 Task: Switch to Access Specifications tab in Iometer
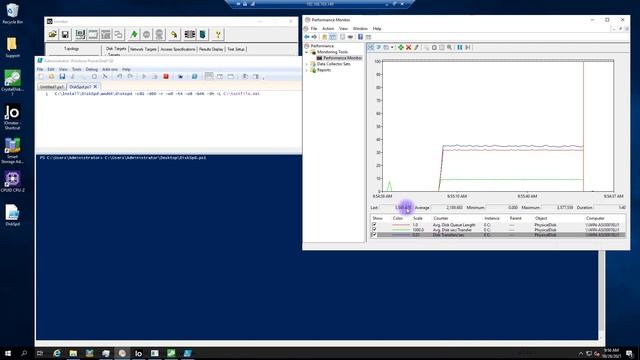(x=178, y=49)
